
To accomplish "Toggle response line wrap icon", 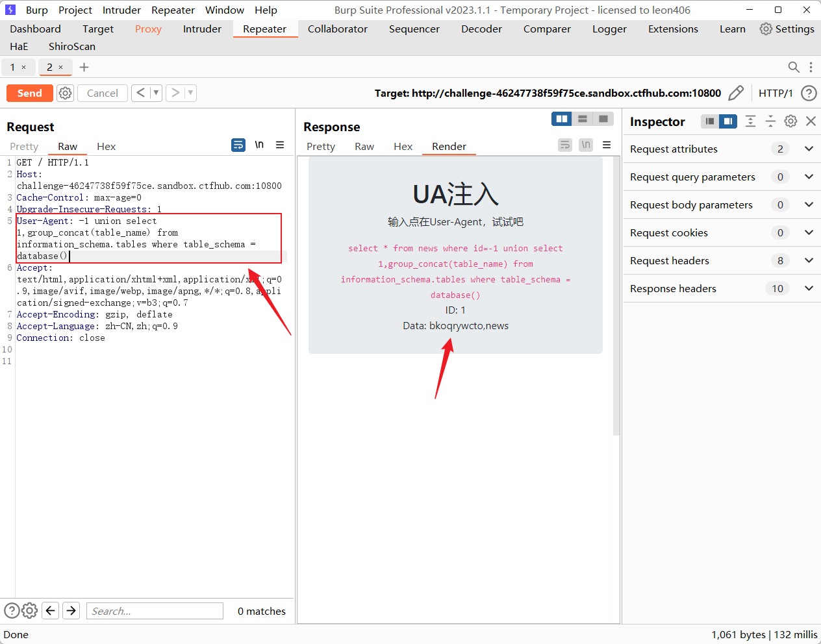I will [565, 145].
